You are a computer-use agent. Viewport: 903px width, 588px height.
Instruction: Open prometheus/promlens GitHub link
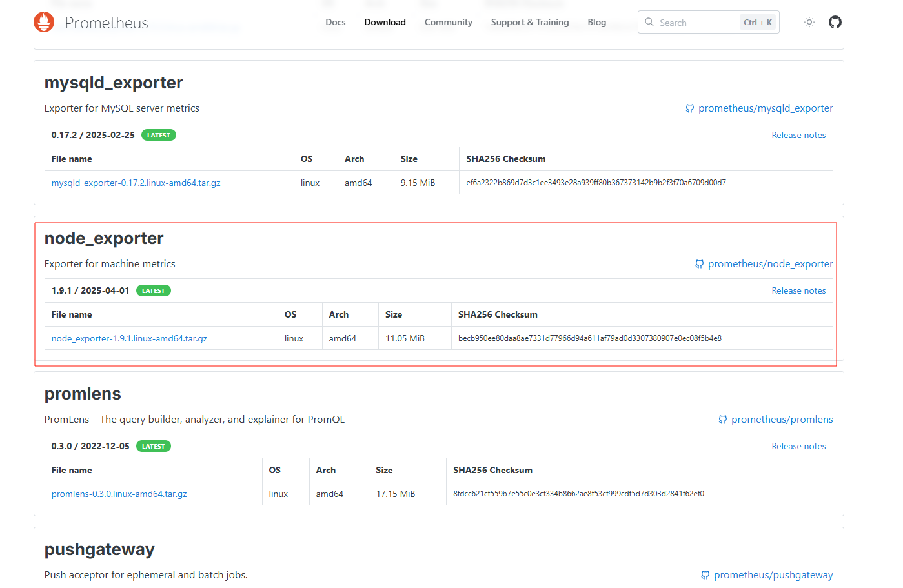[782, 420]
